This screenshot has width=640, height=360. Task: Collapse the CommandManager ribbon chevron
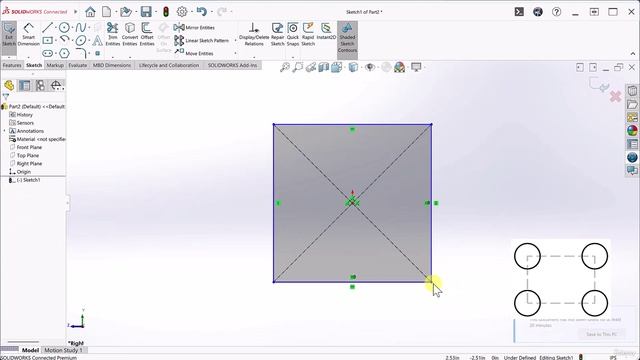633,54
